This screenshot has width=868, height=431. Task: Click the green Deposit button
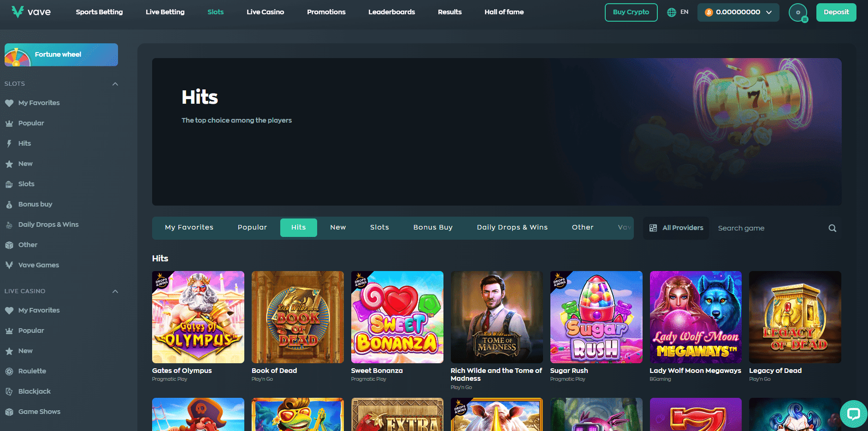click(836, 12)
